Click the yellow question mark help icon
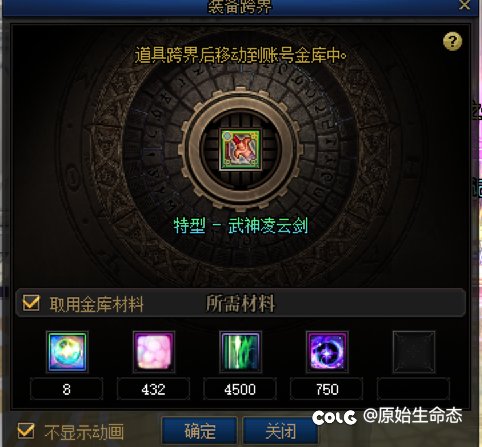This screenshot has height=447, width=482. tap(452, 41)
